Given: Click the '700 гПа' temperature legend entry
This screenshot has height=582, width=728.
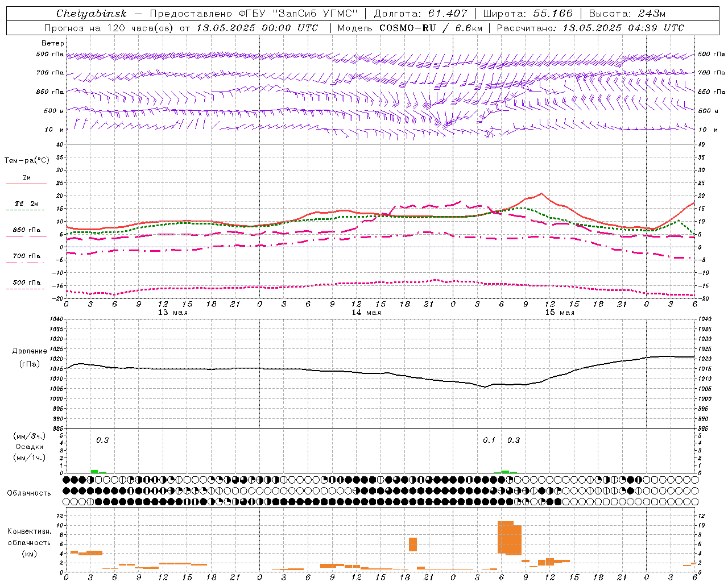Looking at the screenshot, I should coord(27,256).
